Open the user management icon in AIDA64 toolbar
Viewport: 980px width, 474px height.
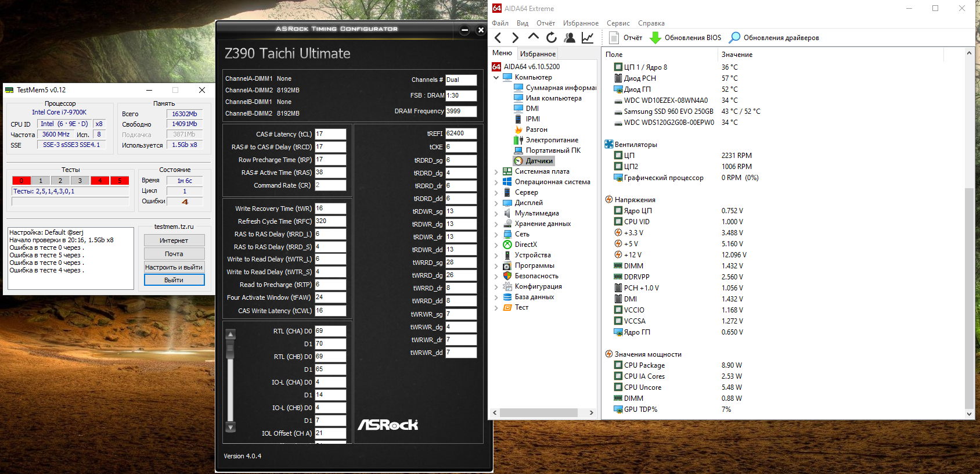click(570, 38)
